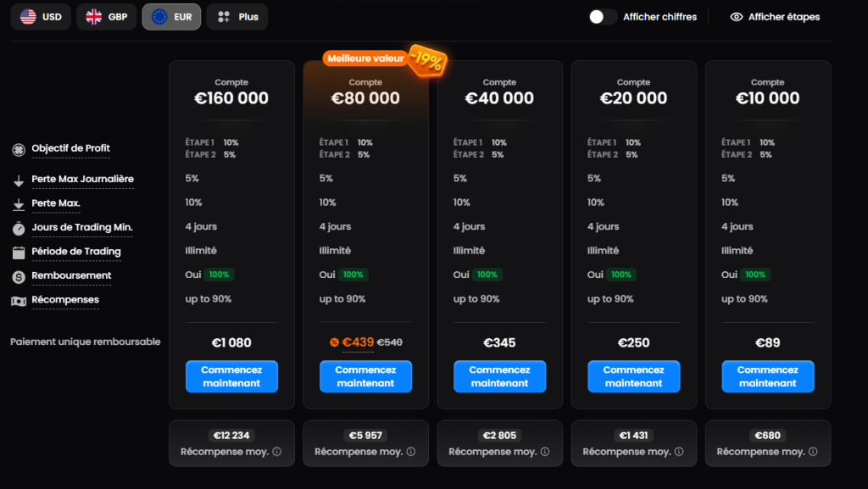Click the Objectif de Profit target icon
Image resolution: width=868 pixels, height=489 pixels.
19,150
